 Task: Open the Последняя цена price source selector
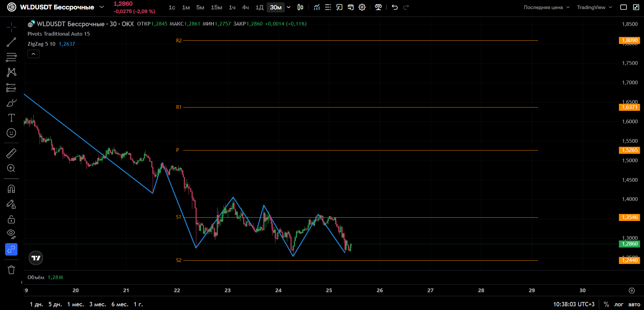[546, 7]
